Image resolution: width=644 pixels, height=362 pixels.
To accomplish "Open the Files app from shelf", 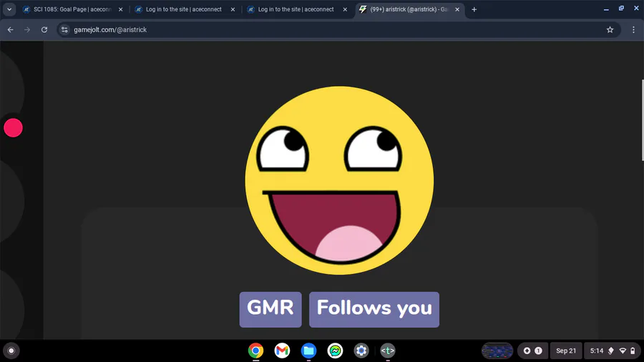I will [x=308, y=351].
